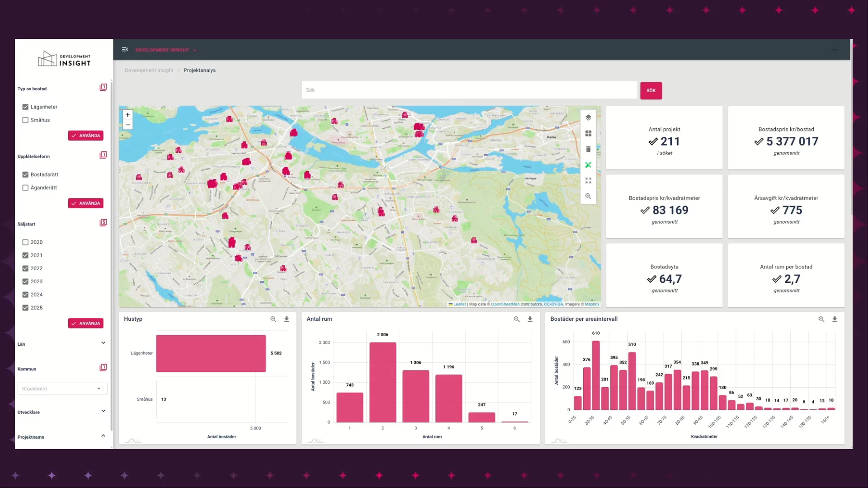Collapse the sidebar menu icon
The height and width of the screenshot is (488, 868).
[x=125, y=50]
